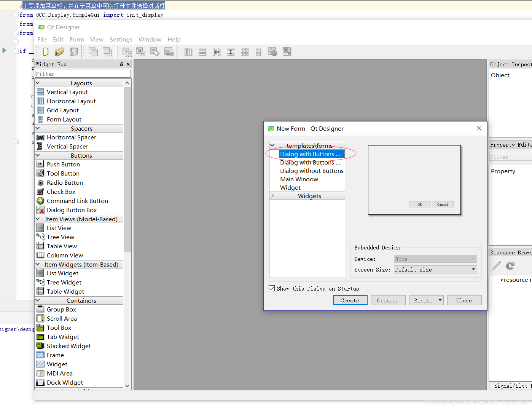This screenshot has height=409, width=532.
Task: Open the Help menu
Action: pyautogui.click(x=174, y=39)
